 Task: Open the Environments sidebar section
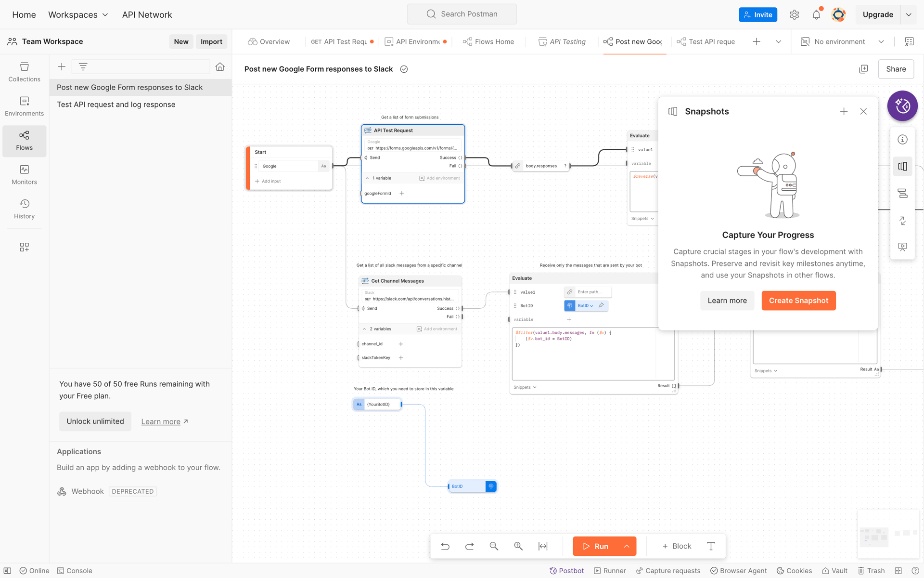(x=24, y=106)
